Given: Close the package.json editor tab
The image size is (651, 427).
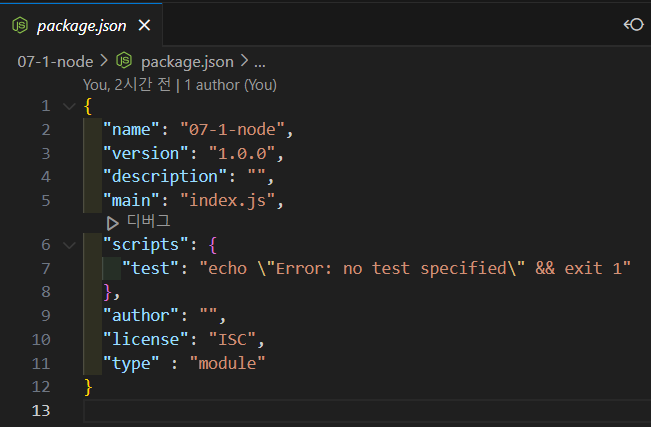Looking at the screenshot, I should (x=144, y=26).
